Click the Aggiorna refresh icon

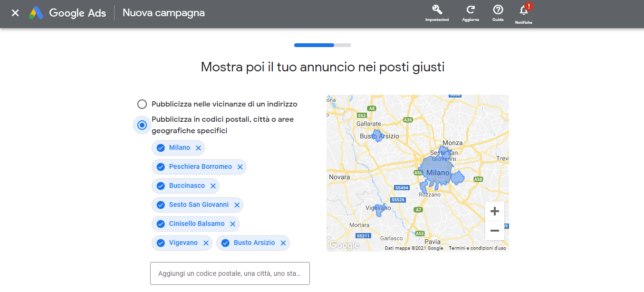coord(471,10)
